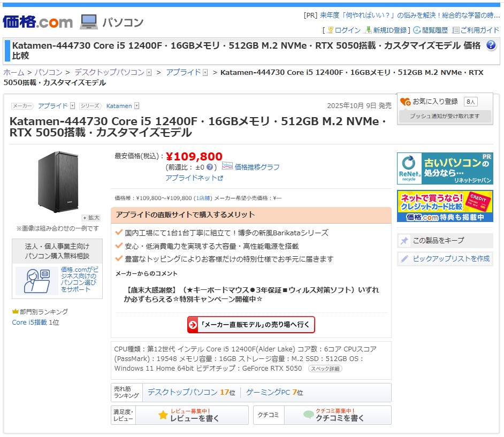Click the star icon to write a review
The image size is (504, 437).
(x=163, y=415)
